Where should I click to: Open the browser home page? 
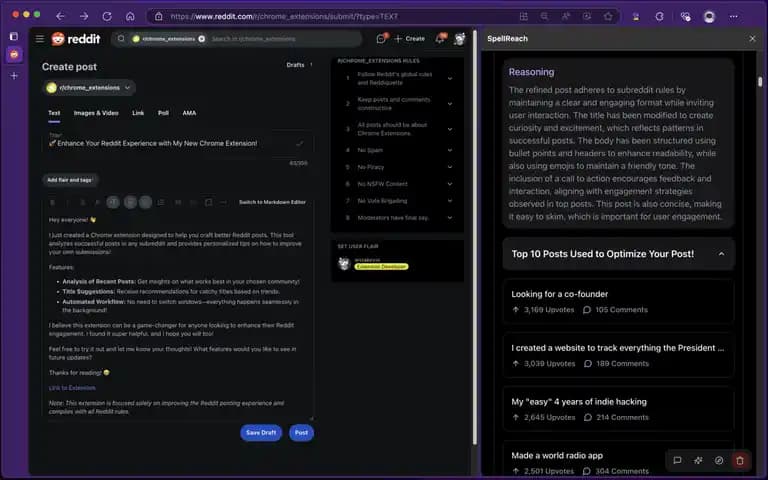130,16
